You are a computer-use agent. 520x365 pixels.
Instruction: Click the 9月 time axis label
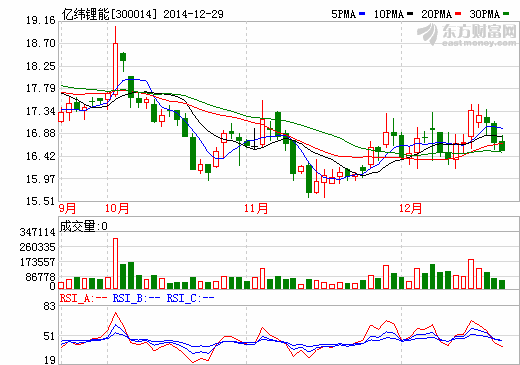point(68,208)
